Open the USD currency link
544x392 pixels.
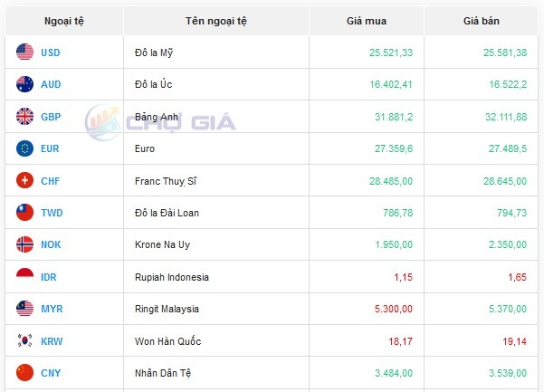(51, 53)
